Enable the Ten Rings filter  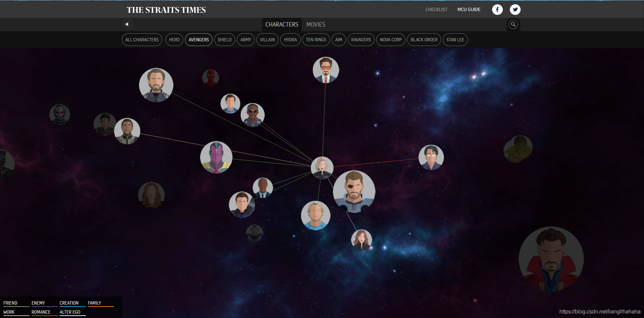click(316, 40)
